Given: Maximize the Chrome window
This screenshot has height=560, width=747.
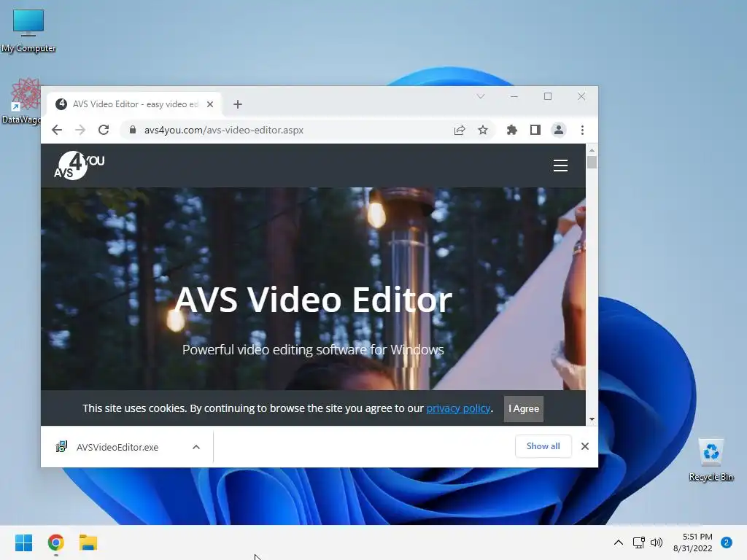Looking at the screenshot, I should tap(548, 97).
